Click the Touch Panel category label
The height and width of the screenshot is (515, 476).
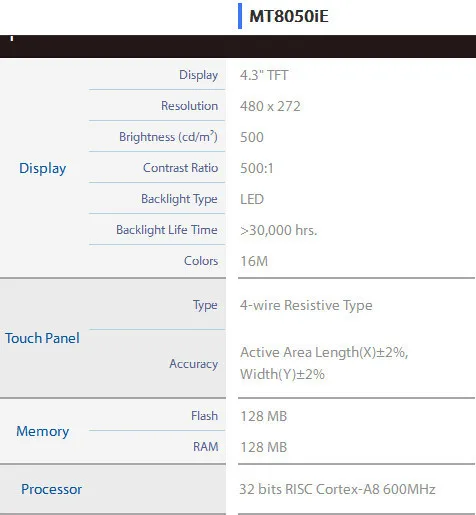(42, 338)
